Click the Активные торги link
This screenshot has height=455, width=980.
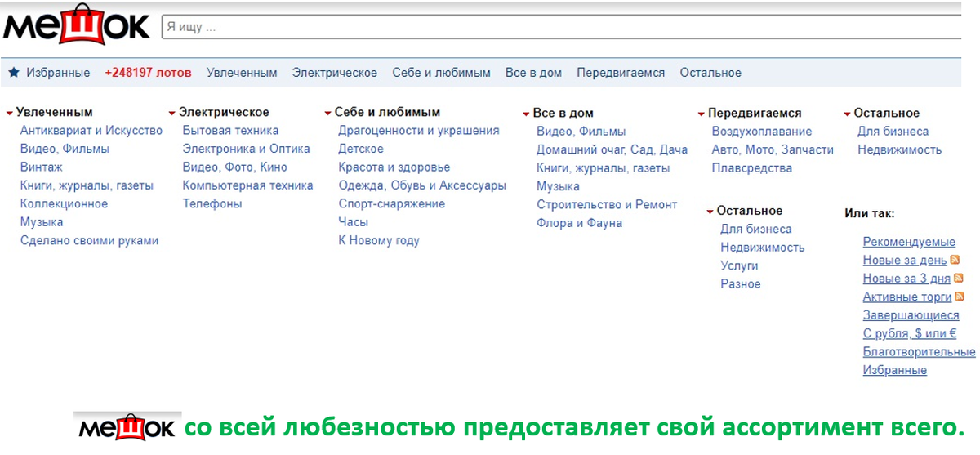[907, 297]
